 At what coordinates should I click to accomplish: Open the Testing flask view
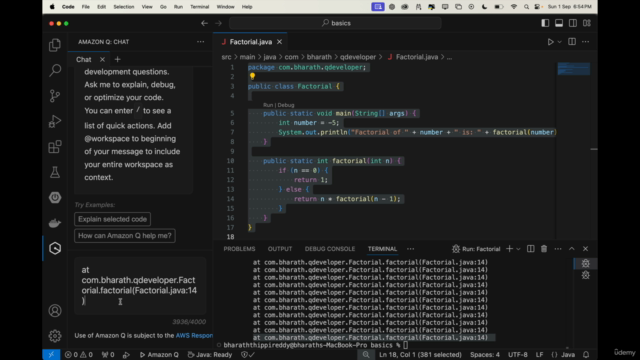[x=55, y=172]
